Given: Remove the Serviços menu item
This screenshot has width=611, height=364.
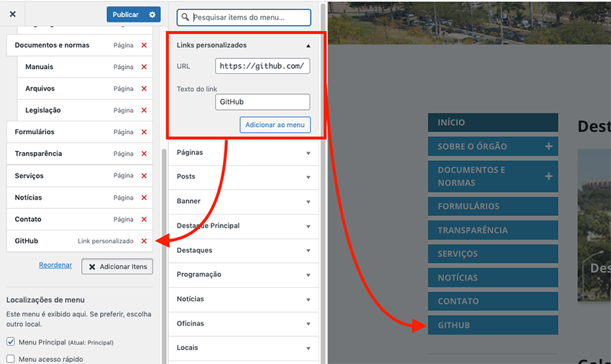Looking at the screenshot, I should pyautogui.click(x=144, y=176).
